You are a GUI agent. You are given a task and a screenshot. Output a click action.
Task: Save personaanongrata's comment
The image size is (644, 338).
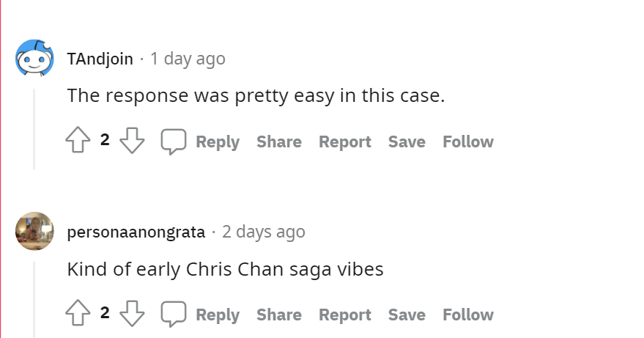(x=407, y=315)
